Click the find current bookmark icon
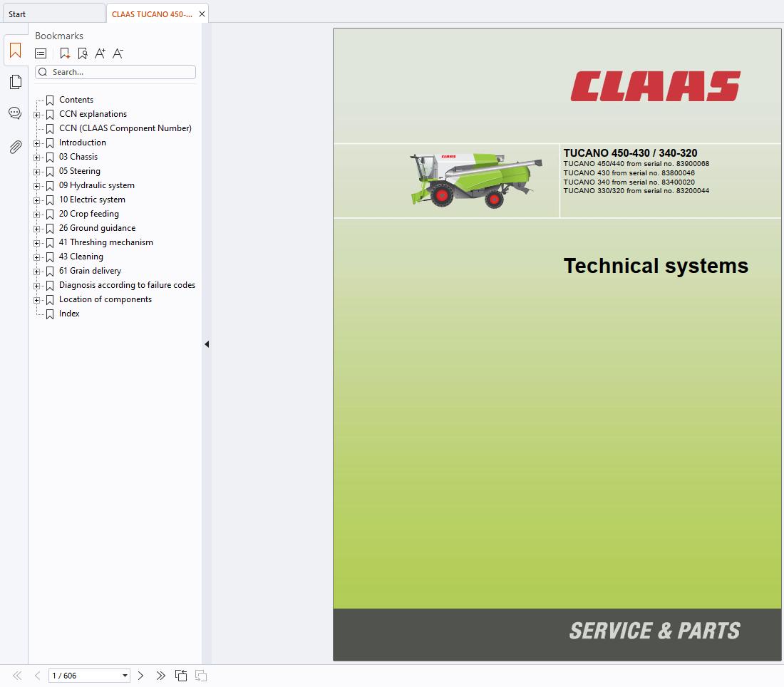 click(x=83, y=53)
